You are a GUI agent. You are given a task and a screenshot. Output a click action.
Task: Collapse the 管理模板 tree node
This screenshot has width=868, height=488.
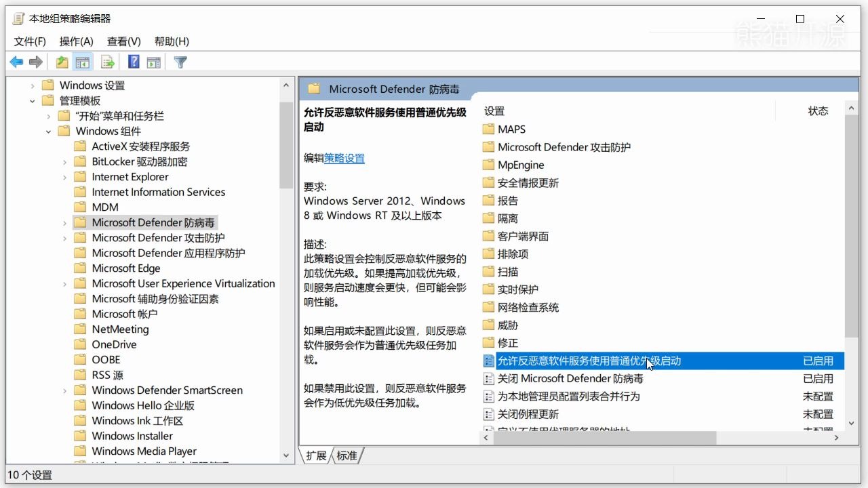pyautogui.click(x=33, y=101)
